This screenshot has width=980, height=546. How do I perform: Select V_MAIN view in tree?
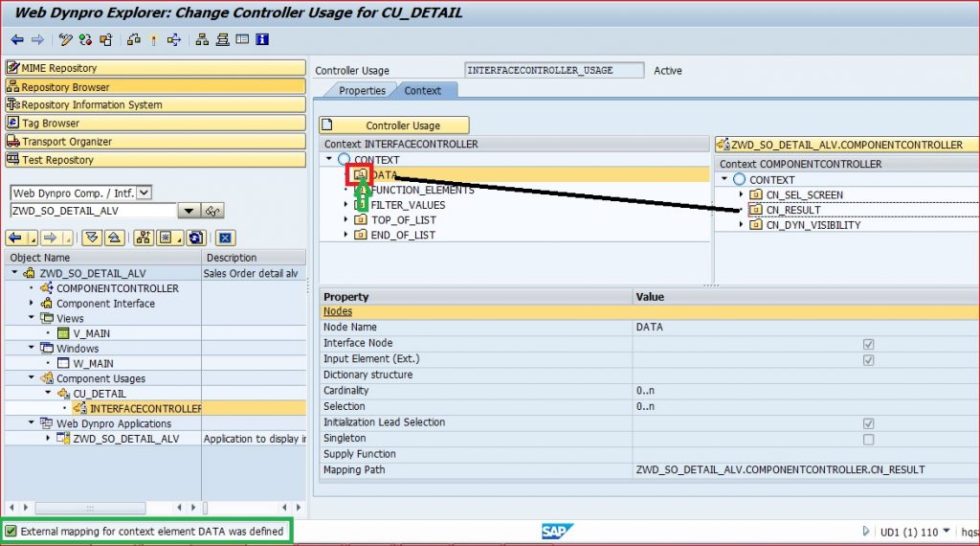coord(91,333)
